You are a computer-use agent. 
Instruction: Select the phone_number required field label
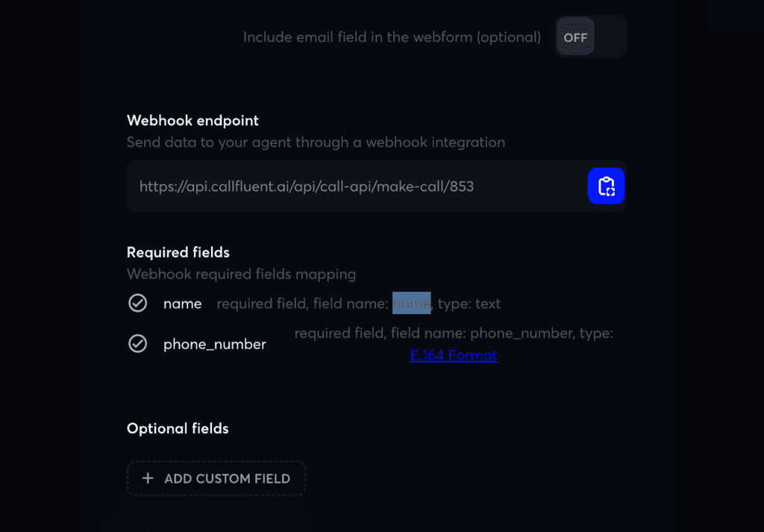pyautogui.click(x=215, y=344)
